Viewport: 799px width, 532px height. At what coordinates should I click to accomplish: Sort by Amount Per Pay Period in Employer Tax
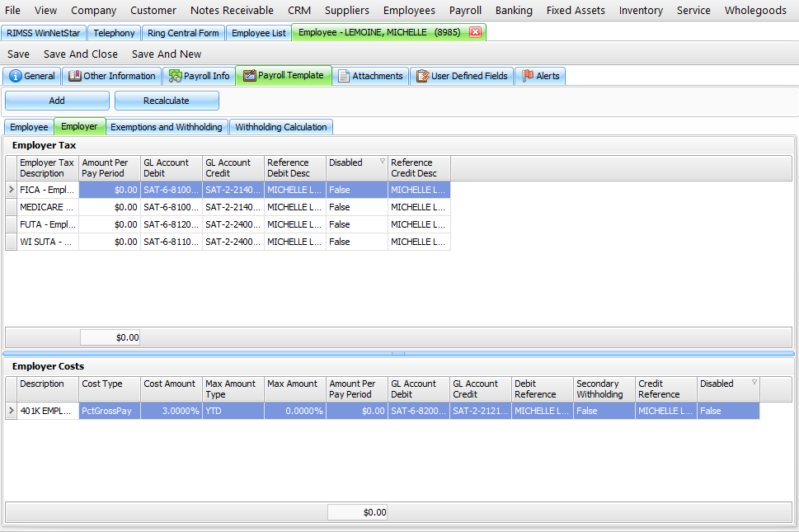point(110,168)
